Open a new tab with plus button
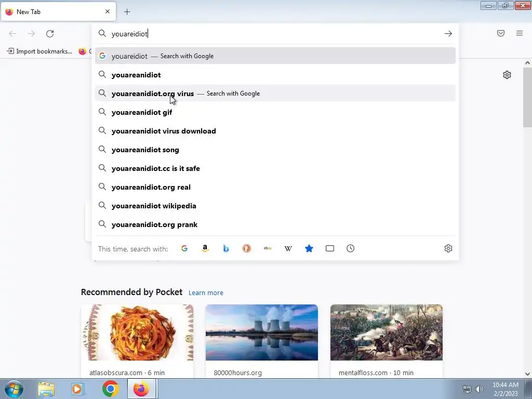The width and height of the screenshot is (532, 399). tap(127, 12)
